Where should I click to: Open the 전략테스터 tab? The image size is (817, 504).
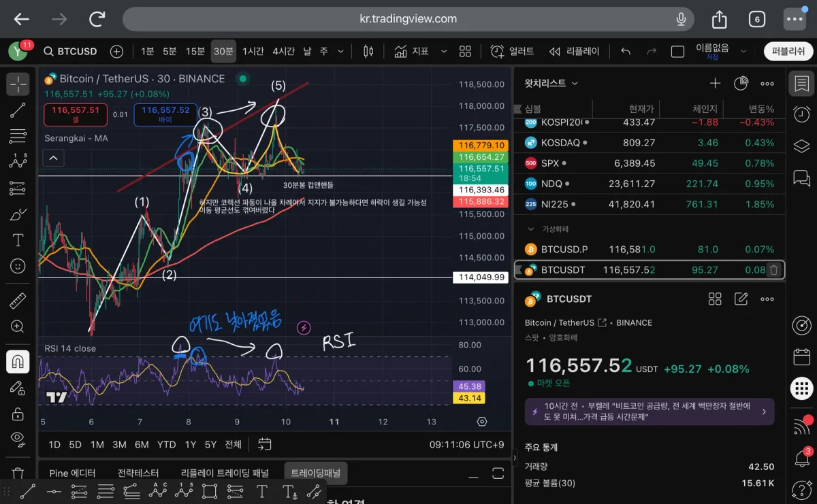[138, 473]
